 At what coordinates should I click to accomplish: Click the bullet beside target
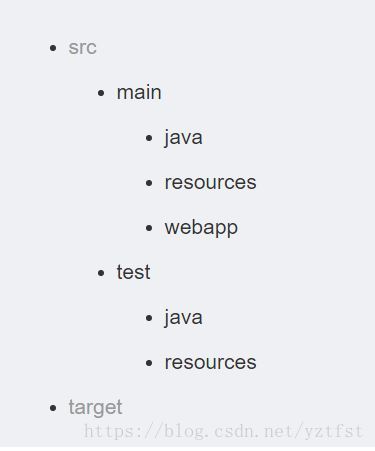point(53,408)
